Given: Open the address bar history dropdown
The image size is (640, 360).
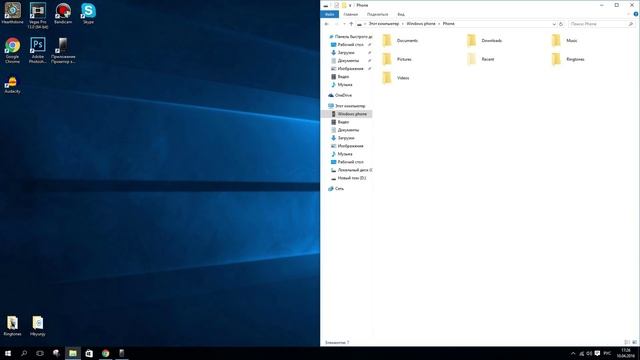Looking at the screenshot, I should [554, 24].
